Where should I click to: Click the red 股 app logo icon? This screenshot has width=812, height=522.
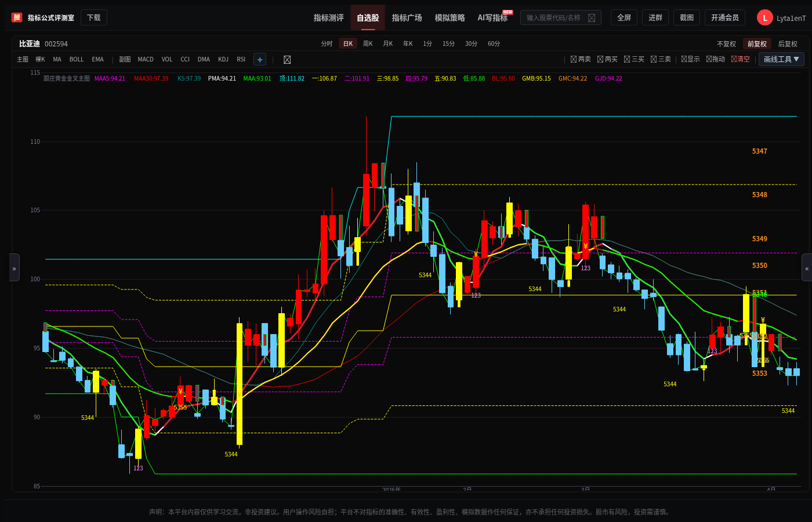(x=17, y=17)
